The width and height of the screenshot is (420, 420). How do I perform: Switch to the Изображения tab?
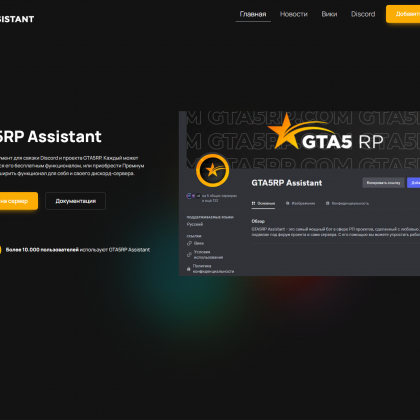click(x=300, y=203)
